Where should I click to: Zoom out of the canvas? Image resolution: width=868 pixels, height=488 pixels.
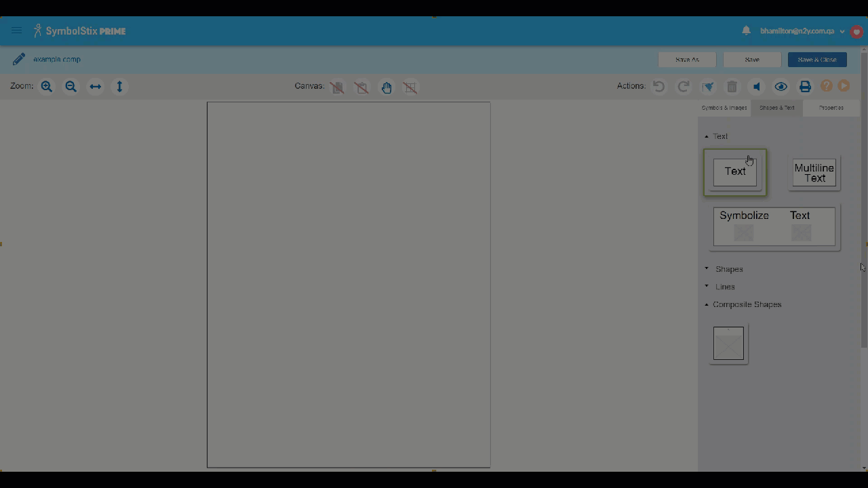(71, 86)
